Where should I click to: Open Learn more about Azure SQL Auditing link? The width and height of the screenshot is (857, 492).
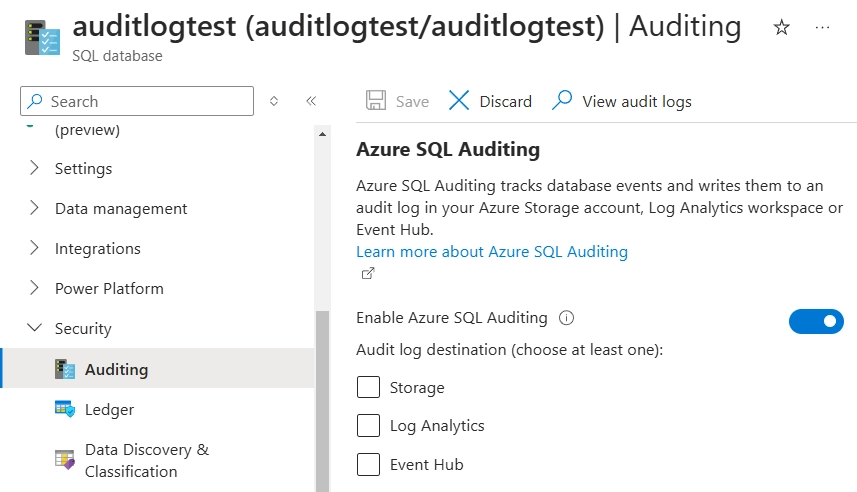point(491,252)
